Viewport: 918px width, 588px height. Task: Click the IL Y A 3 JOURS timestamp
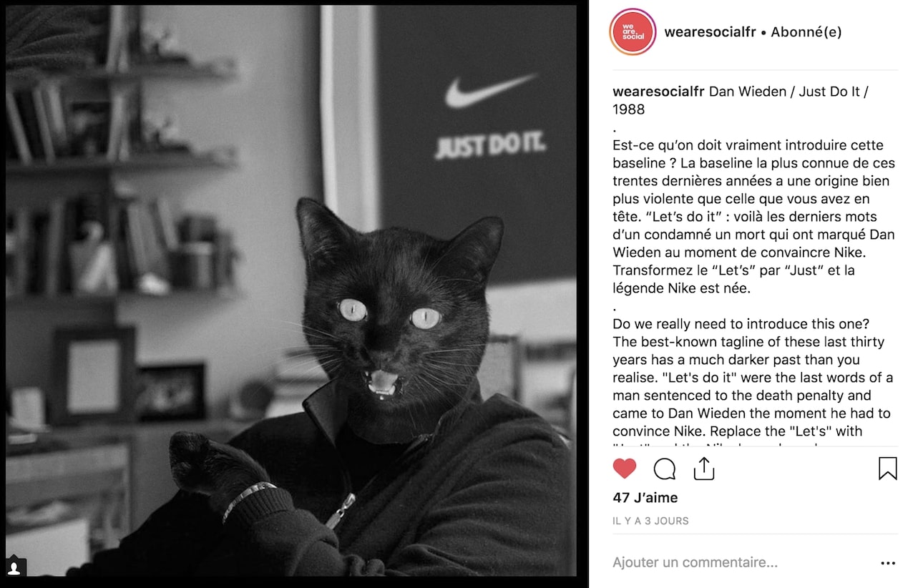point(650,521)
